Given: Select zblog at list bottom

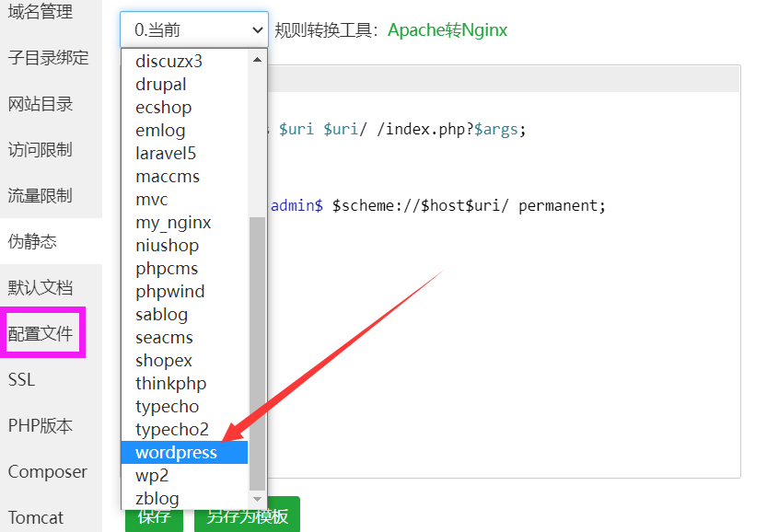Looking at the screenshot, I should pos(185,498).
